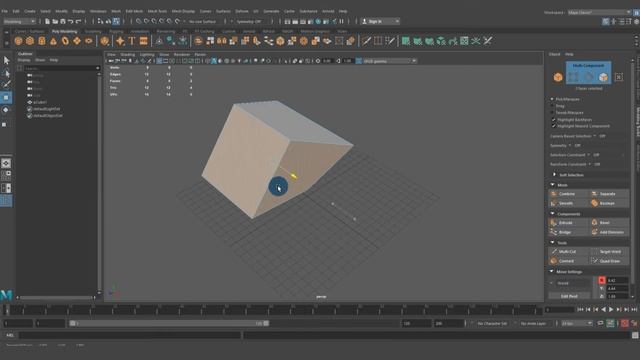Create a polygon cone from the shelf
This screenshot has height=360, width=640.
(x=53, y=41)
